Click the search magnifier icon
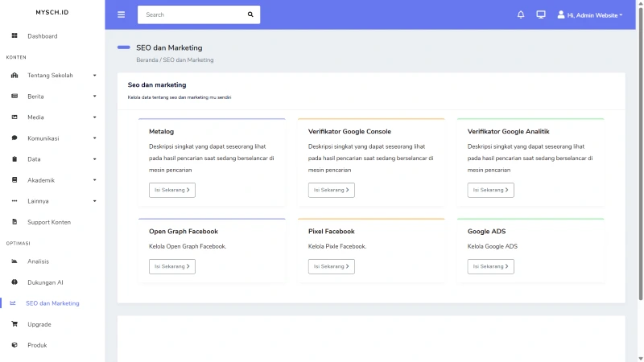This screenshot has width=644, height=362. pyautogui.click(x=250, y=14)
